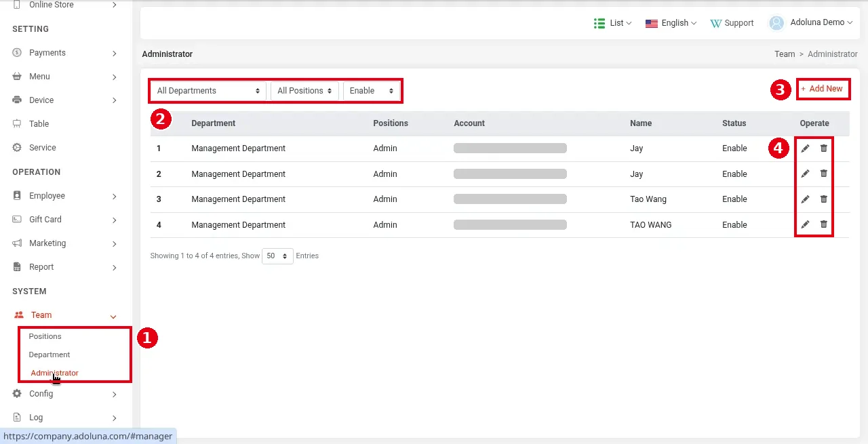The width and height of the screenshot is (868, 444).
Task: Delete row 2 Jay with trash icon
Action: pyautogui.click(x=824, y=174)
